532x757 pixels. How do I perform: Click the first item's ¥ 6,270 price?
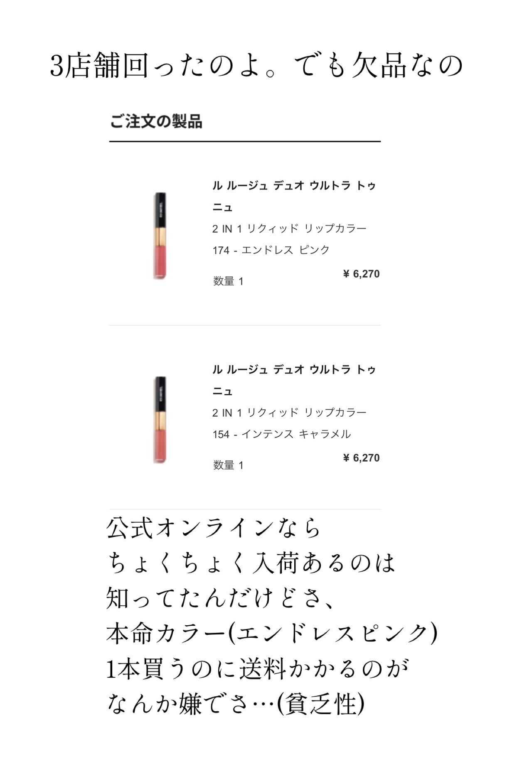pos(361,274)
